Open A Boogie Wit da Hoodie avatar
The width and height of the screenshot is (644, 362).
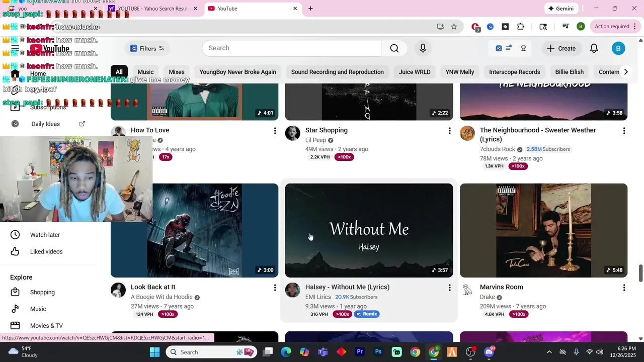click(x=118, y=290)
